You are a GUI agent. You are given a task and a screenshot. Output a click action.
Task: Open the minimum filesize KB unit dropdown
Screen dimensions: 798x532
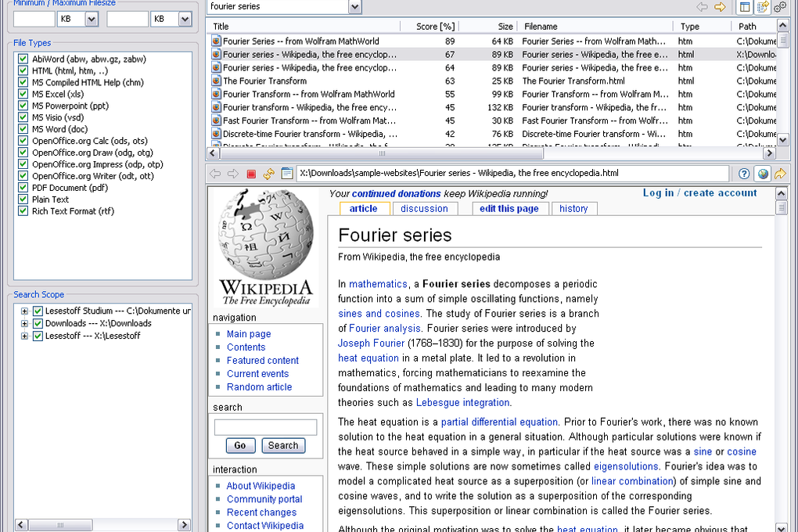92,20
